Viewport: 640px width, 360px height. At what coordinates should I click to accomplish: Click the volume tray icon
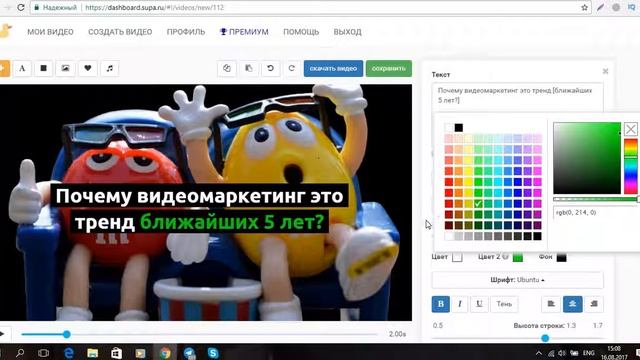point(562,353)
